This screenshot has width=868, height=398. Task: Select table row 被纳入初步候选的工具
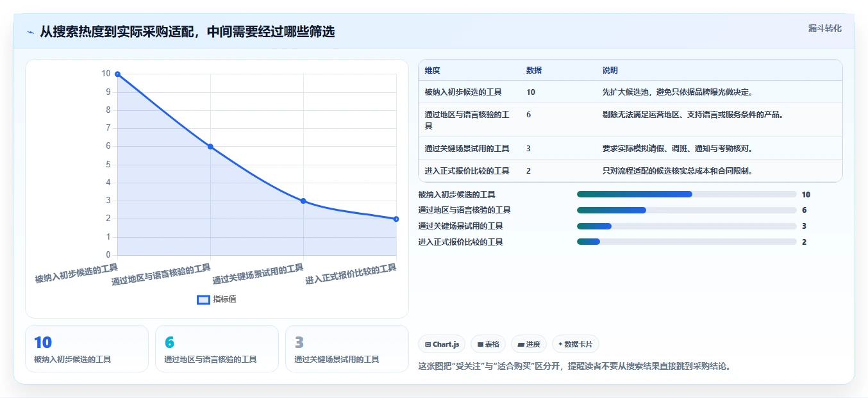[x=630, y=92]
